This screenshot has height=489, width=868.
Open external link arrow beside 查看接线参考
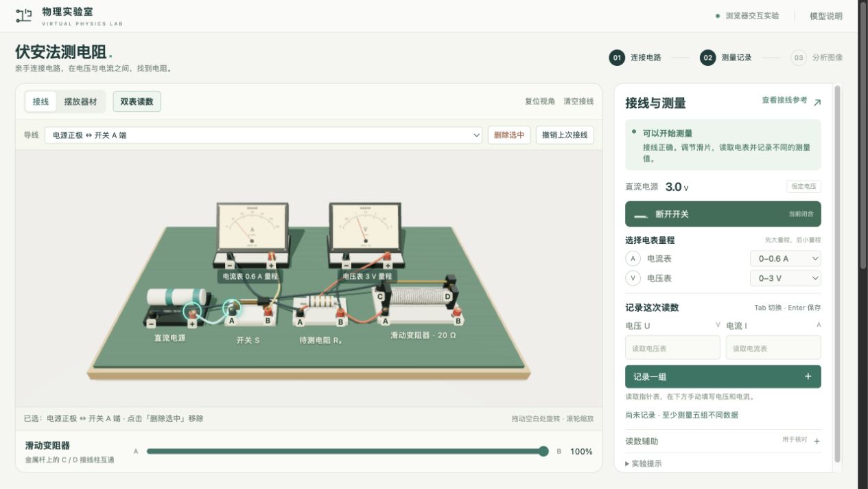[x=817, y=102]
